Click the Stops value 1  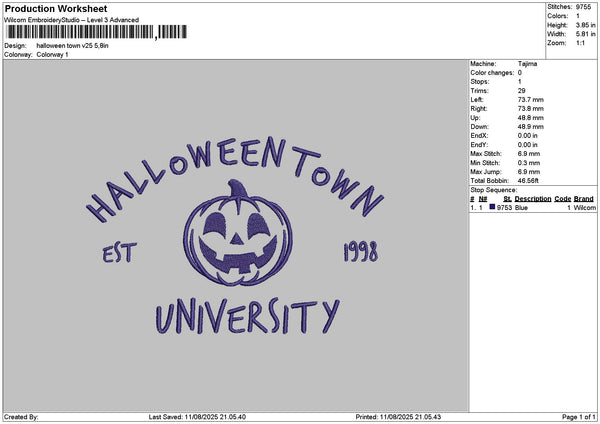[520, 82]
